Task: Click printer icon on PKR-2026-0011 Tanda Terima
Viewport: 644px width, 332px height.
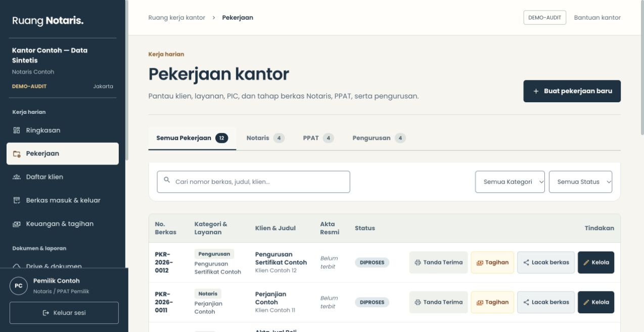Action: point(418,302)
